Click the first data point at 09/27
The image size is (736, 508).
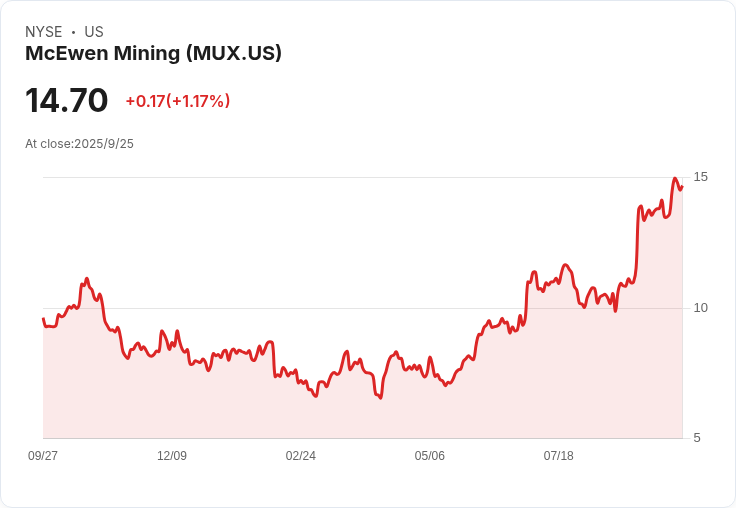[x=43, y=319]
